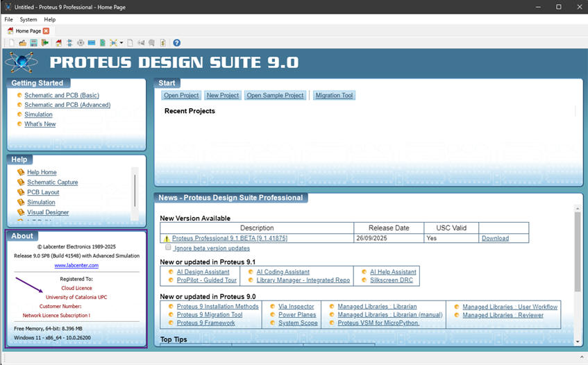The image size is (588, 365).
Task: Close the Home Page tab
Action: click(46, 31)
